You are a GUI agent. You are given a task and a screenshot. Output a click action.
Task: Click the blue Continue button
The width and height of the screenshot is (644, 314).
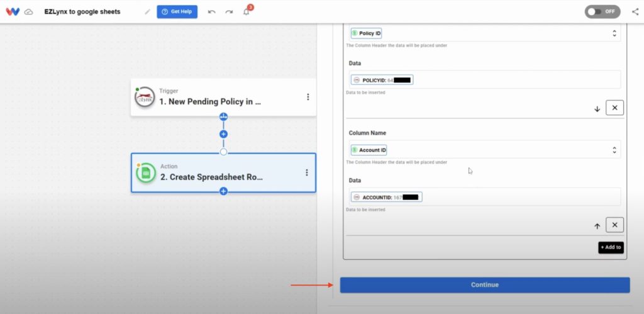tap(485, 285)
